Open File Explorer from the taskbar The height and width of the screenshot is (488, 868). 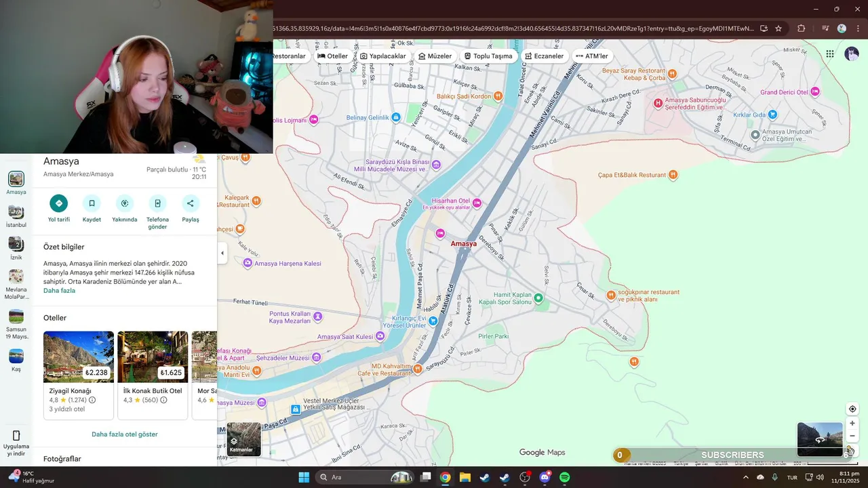tap(465, 477)
